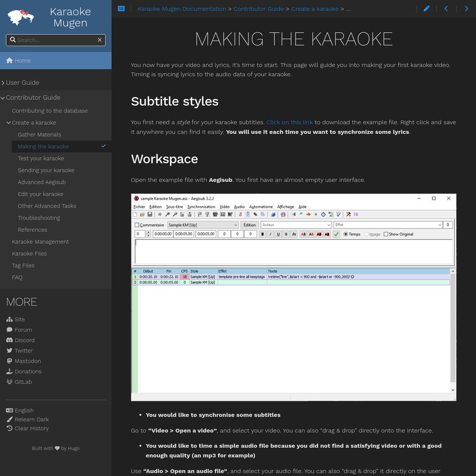Open Contributor Guide breadcrumb link
The width and height of the screenshot is (476, 476).
click(258, 9)
